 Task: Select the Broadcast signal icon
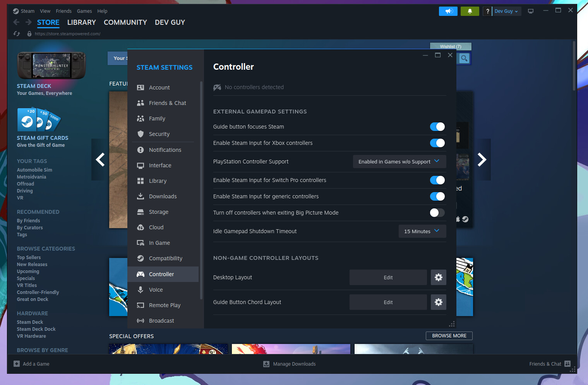click(141, 321)
